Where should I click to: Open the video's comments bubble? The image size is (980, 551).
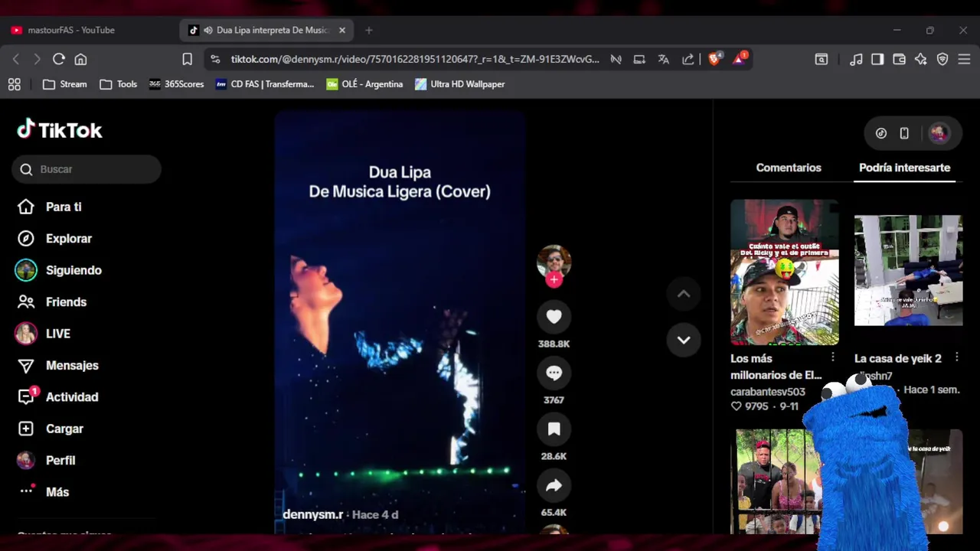554,373
